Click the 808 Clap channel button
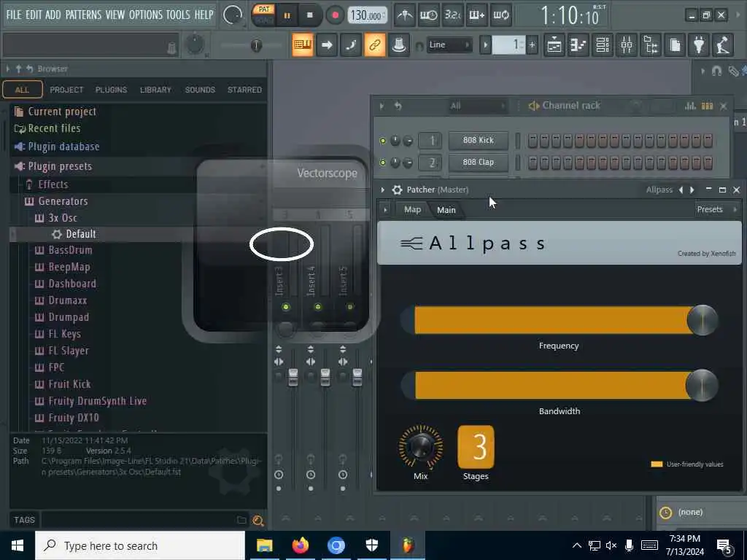 click(x=479, y=163)
